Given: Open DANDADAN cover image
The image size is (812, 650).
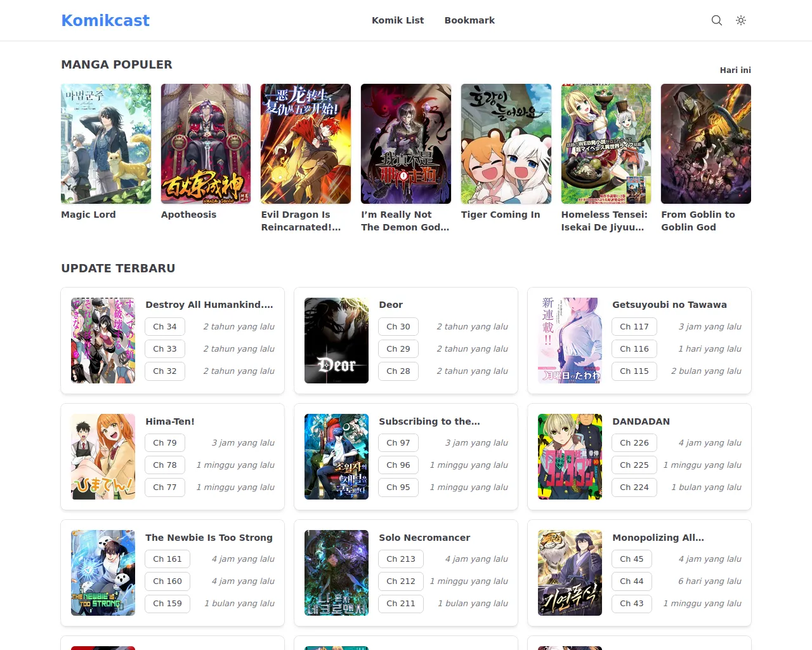Looking at the screenshot, I should click(x=570, y=457).
